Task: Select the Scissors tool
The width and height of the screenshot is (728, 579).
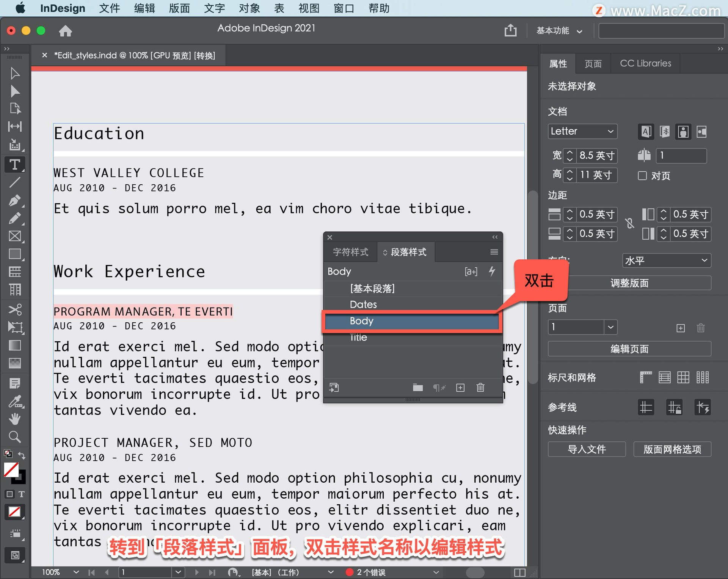Action: pyautogui.click(x=14, y=310)
